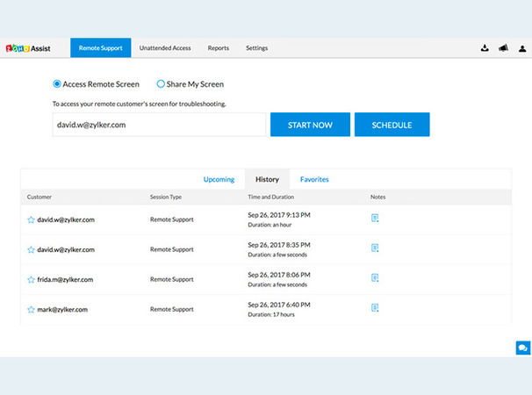The image size is (532, 395).
Task: Click Sep 26, 2017 8:06 PM timestamp
Action: click(279, 275)
